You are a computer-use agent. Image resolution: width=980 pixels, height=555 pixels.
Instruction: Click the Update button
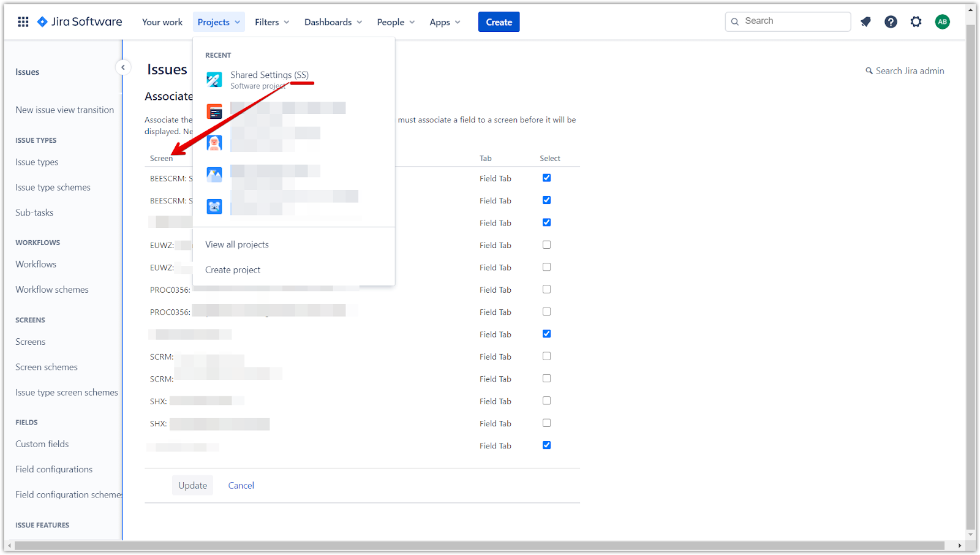click(x=192, y=485)
